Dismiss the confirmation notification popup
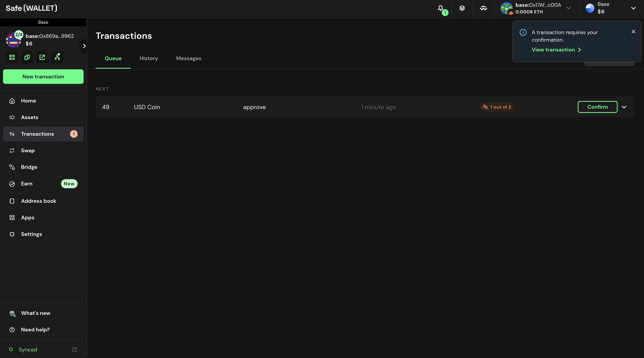 [x=633, y=32]
